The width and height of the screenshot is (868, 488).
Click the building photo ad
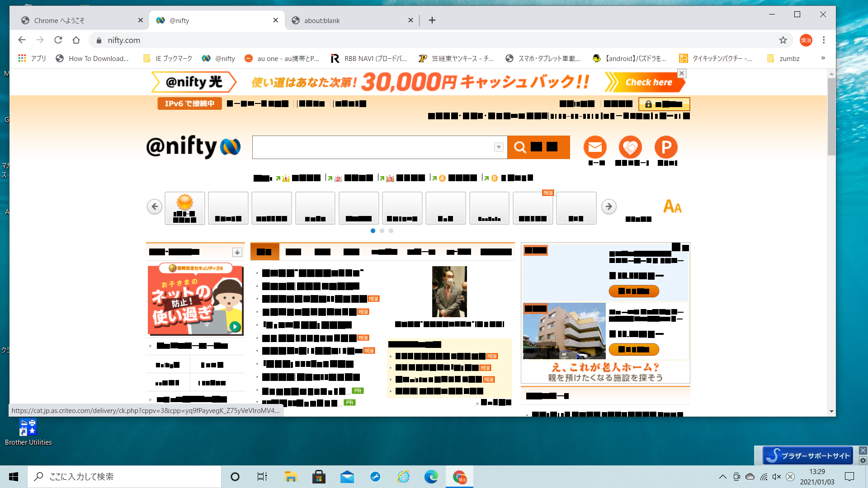[x=564, y=331]
